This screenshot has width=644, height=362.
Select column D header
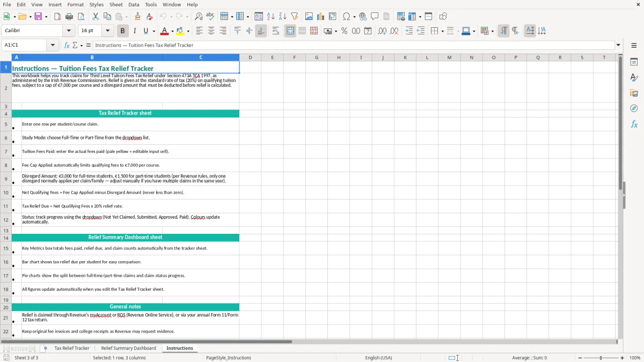click(x=250, y=57)
